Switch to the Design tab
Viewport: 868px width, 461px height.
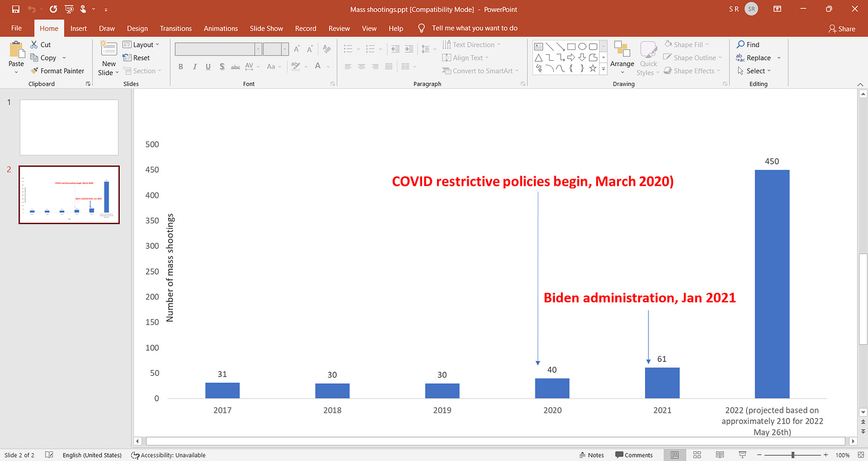click(137, 28)
